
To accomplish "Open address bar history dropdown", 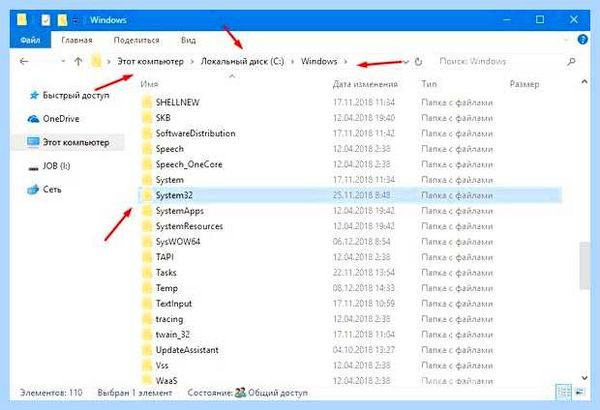I will (406, 62).
